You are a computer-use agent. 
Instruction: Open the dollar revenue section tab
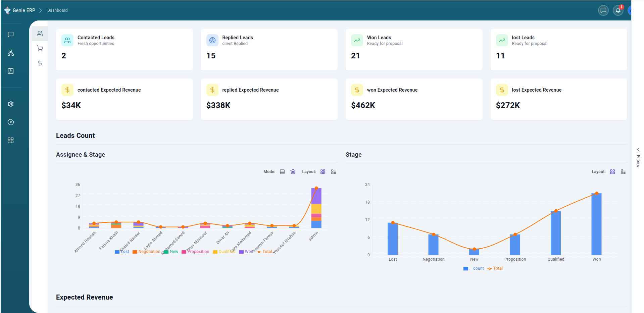pyautogui.click(x=40, y=63)
